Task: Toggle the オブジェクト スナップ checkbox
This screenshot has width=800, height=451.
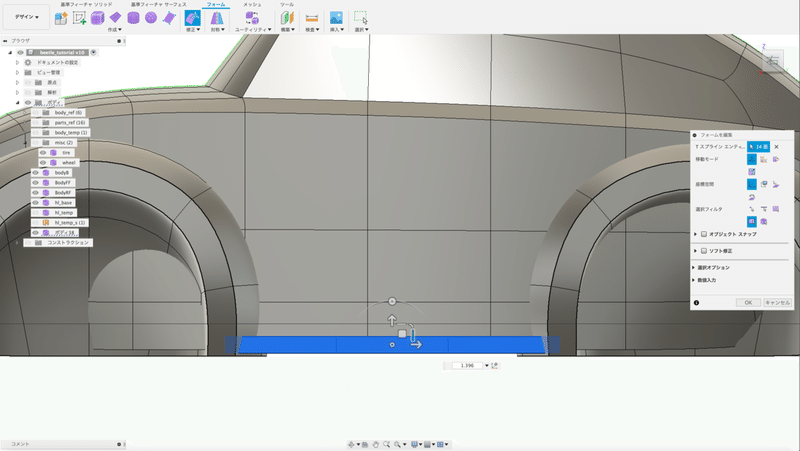Action: [x=704, y=234]
